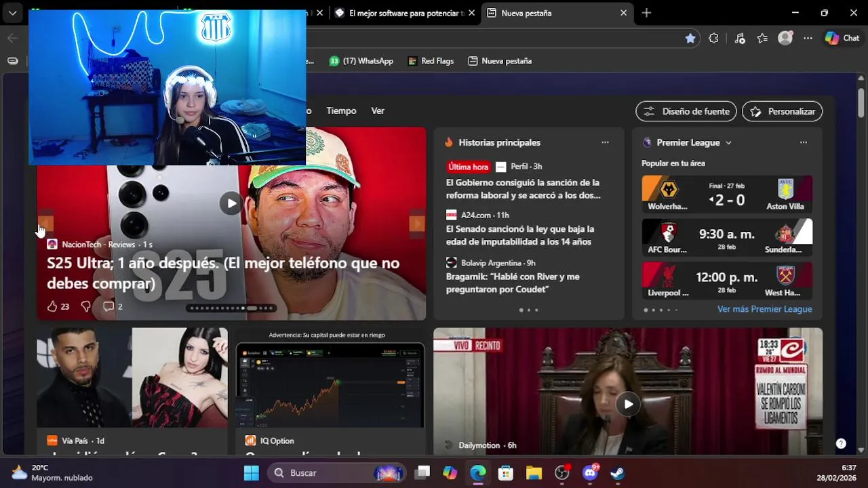Image resolution: width=868 pixels, height=488 pixels.
Task: Open the tab actions chevron at top left
Action: [x=12, y=13]
